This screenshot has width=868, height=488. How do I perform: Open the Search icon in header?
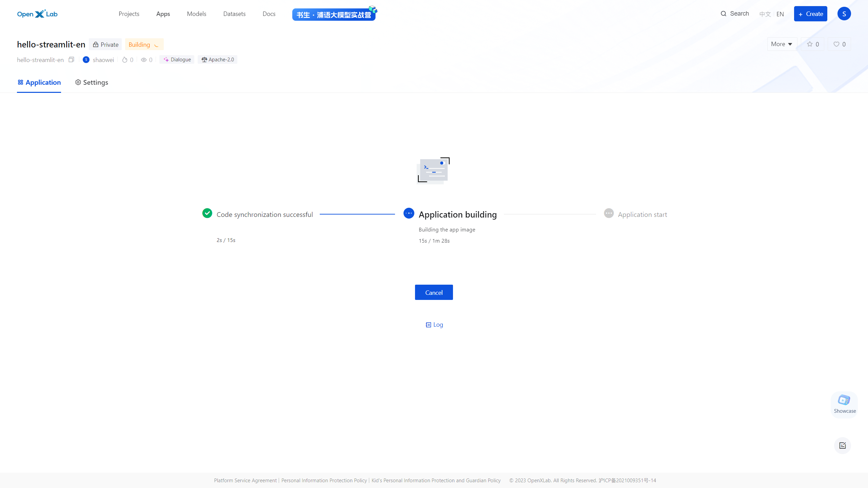[724, 14]
